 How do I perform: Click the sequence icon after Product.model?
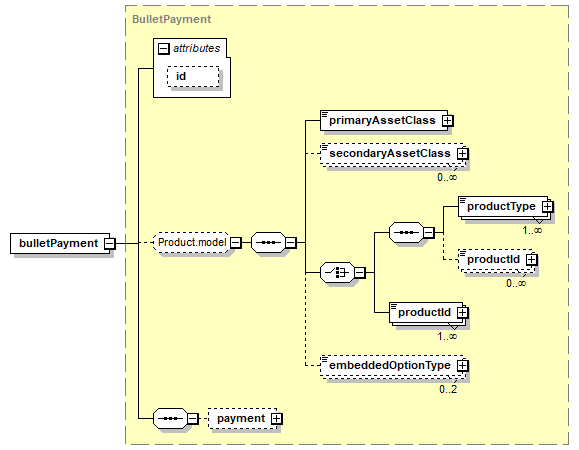pyautogui.click(x=268, y=243)
